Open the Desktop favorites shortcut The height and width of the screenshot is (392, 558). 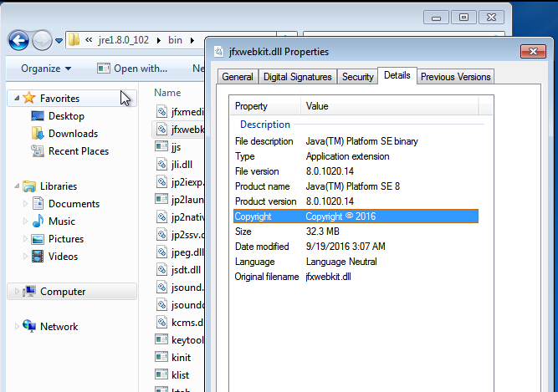point(66,116)
